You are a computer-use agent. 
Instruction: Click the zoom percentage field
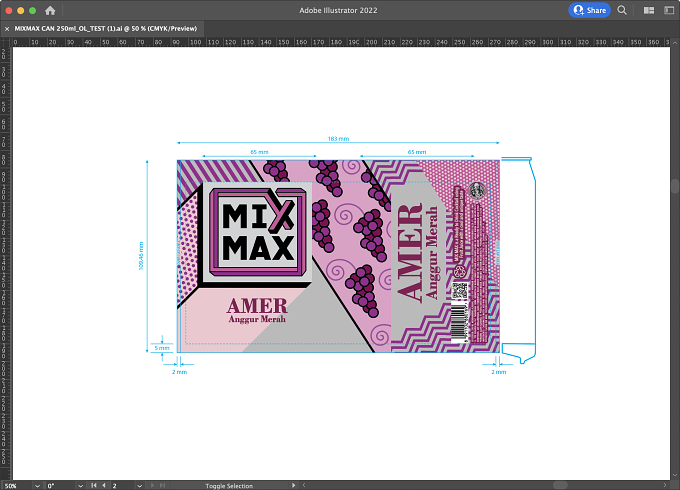17,486
